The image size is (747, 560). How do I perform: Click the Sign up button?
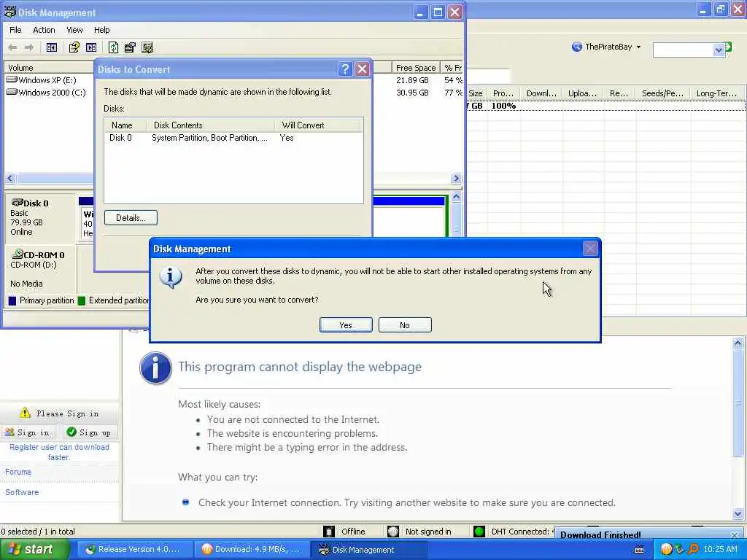coord(89,432)
